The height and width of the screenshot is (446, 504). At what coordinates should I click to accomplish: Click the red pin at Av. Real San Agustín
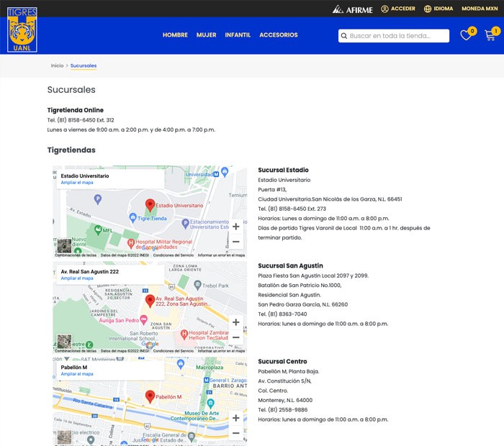pyautogui.click(x=150, y=301)
